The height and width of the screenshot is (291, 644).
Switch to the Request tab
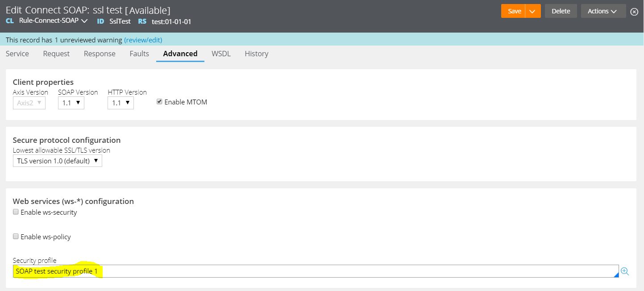click(x=56, y=54)
